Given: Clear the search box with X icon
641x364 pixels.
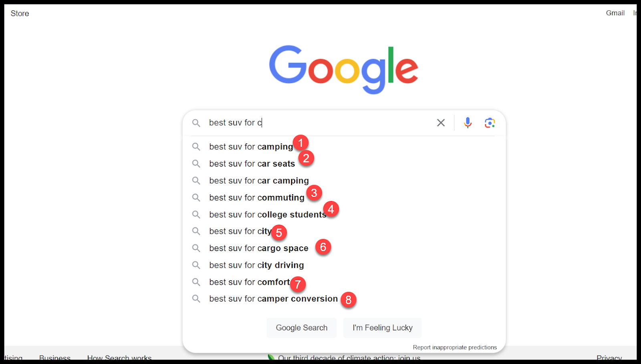Looking at the screenshot, I should point(441,123).
